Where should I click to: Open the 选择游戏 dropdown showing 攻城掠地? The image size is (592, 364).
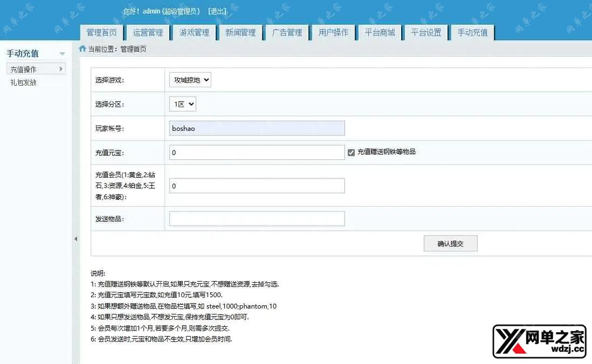[190, 79]
